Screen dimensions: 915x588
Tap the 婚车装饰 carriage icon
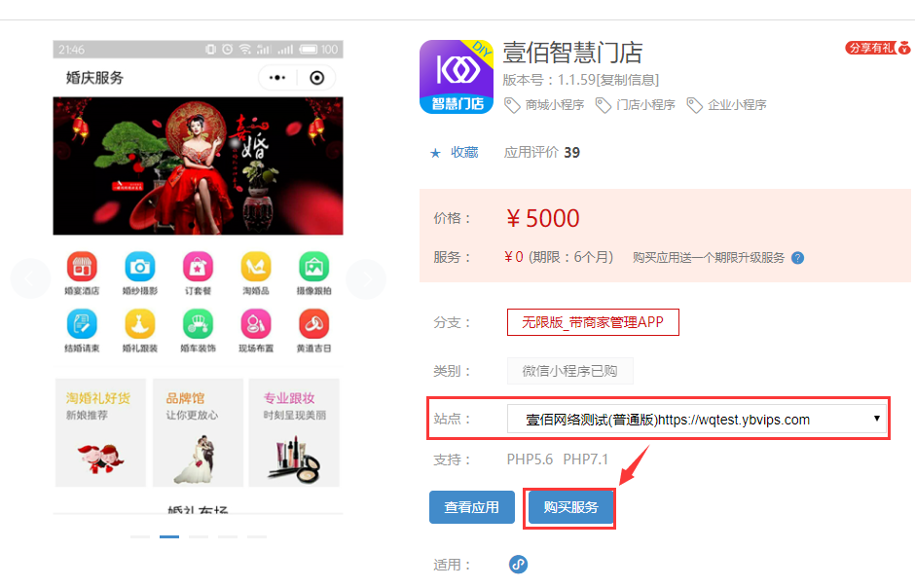(198, 324)
